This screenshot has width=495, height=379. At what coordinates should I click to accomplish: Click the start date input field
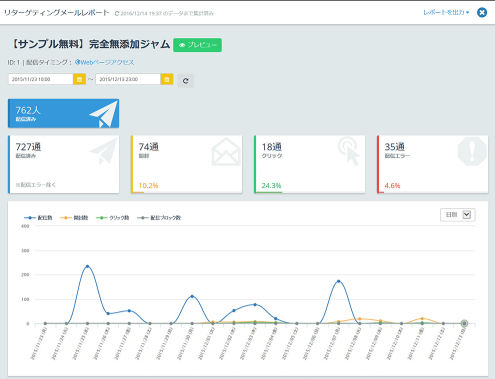click(x=41, y=79)
